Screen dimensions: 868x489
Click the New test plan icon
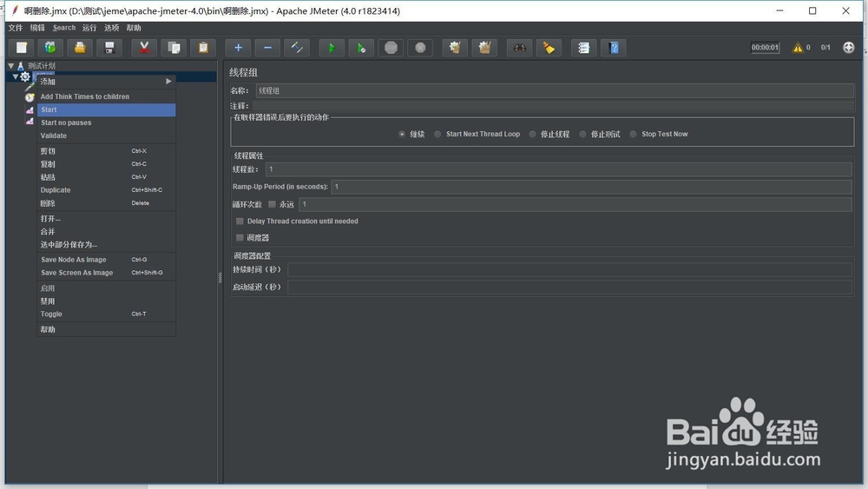tap(22, 48)
